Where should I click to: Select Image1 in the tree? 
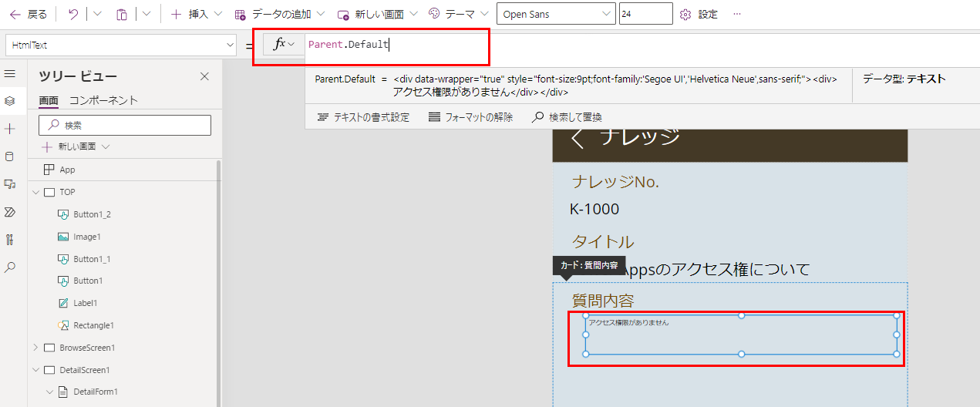tap(87, 237)
